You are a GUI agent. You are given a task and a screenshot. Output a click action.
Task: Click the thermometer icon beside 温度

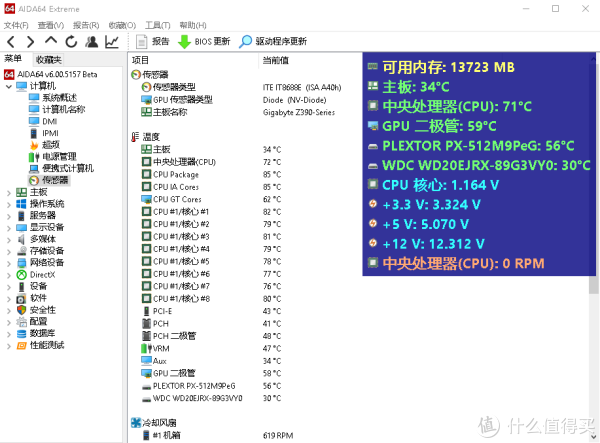[x=135, y=137]
